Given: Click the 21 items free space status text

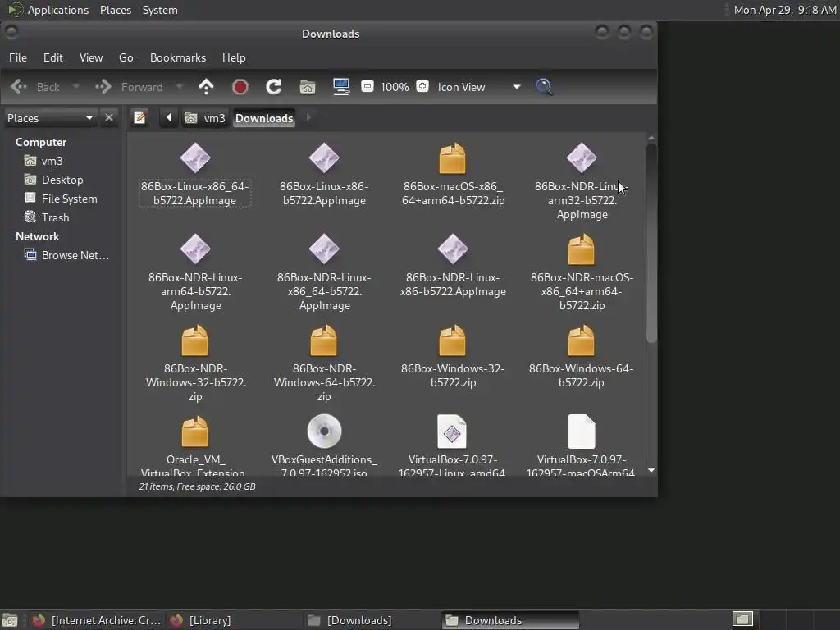Looking at the screenshot, I should [197, 486].
